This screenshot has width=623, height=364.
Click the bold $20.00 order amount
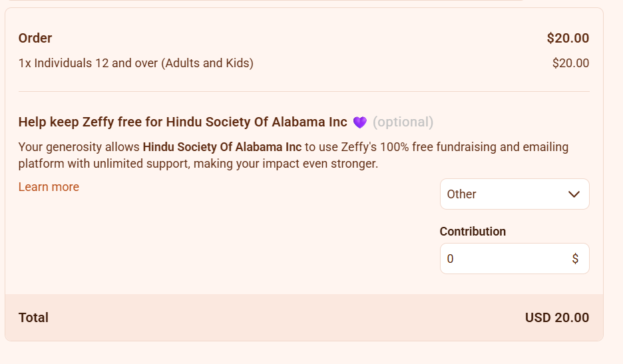click(568, 38)
